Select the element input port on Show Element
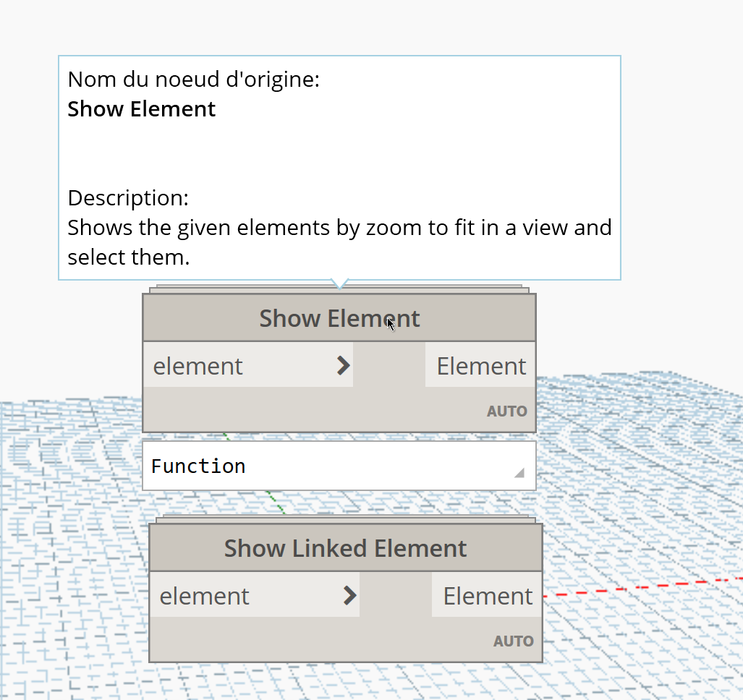The image size is (743, 700). tap(198, 366)
